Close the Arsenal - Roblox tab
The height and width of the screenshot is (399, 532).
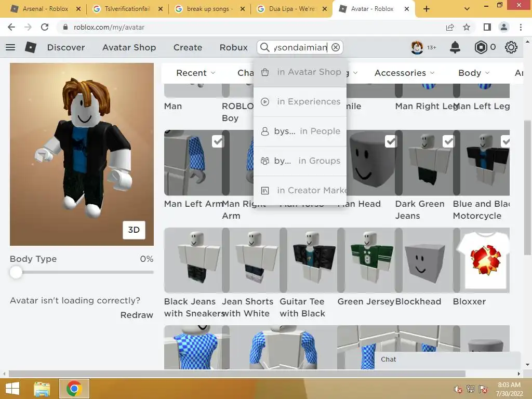78,9
